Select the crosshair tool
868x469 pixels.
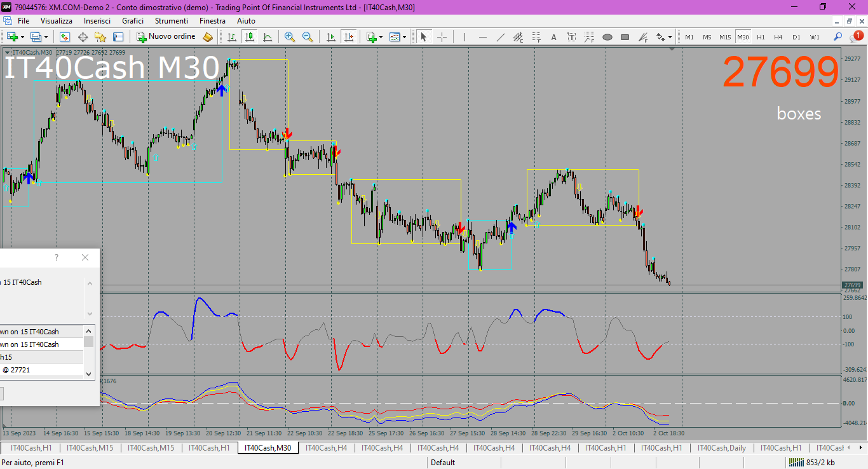pos(442,37)
